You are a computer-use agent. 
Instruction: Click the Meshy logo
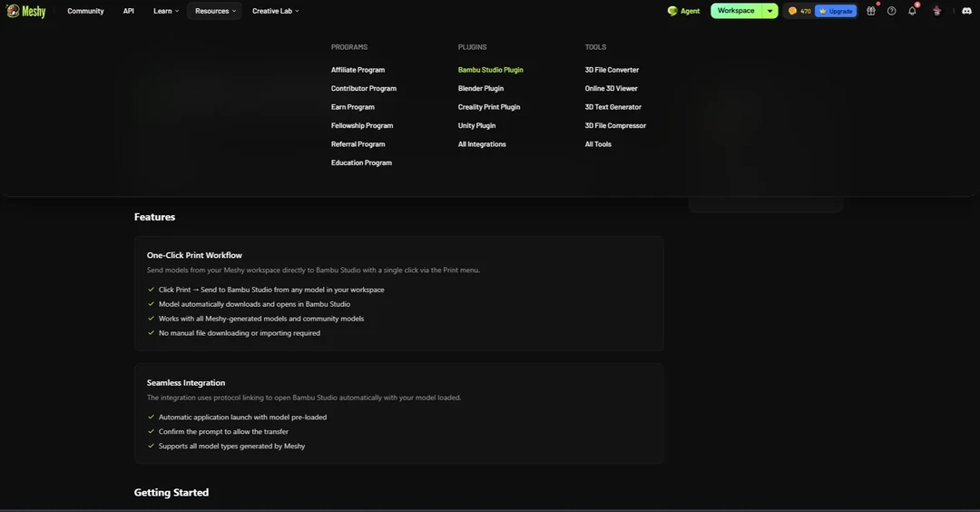25,11
